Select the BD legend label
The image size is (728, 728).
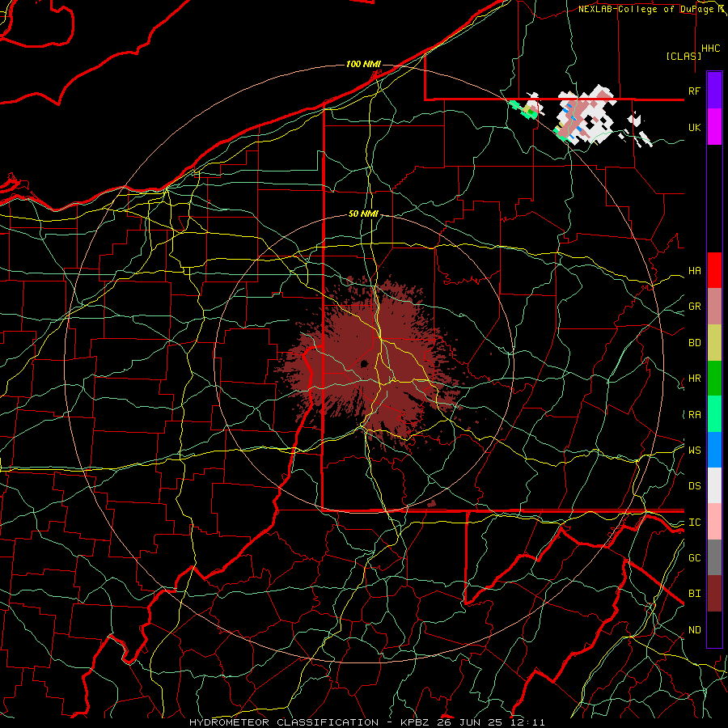pyautogui.click(x=694, y=343)
